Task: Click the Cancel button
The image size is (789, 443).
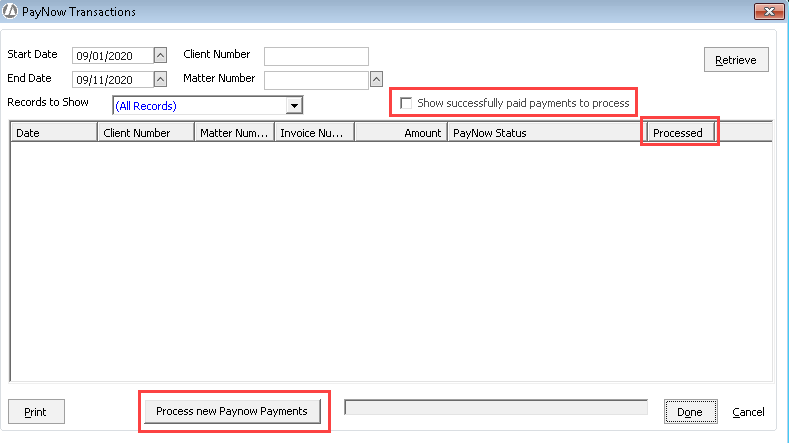Action: click(x=748, y=412)
